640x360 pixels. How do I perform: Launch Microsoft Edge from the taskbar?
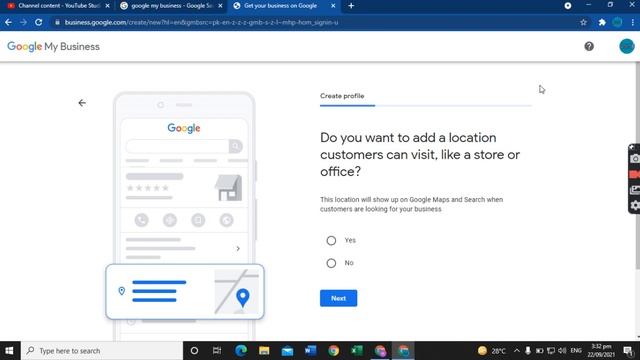pyautogui.click(x=241, y=351)
